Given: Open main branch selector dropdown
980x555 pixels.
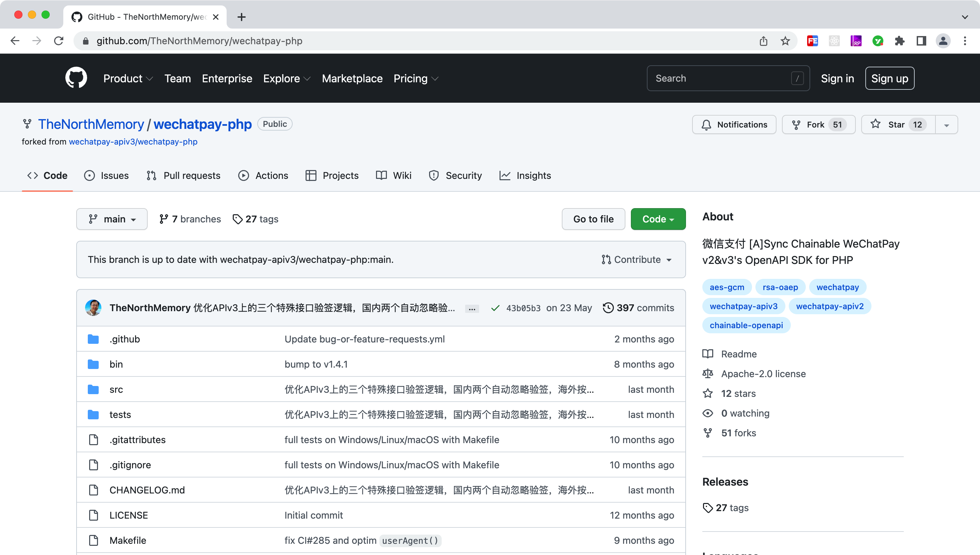Looking at the screenshot, I should 112,219.
